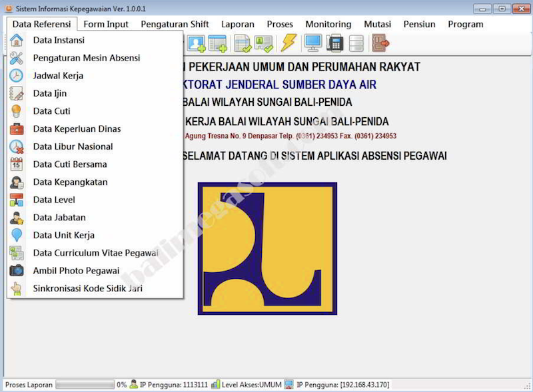533x392 pixels.
Task: Open the Form Input menu
Action: pyautogui.click(x=106, y=24)
